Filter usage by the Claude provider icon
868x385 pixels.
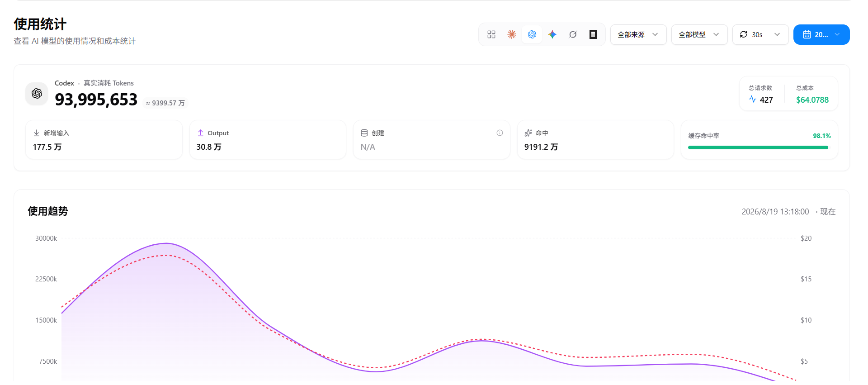coord(512,34)
